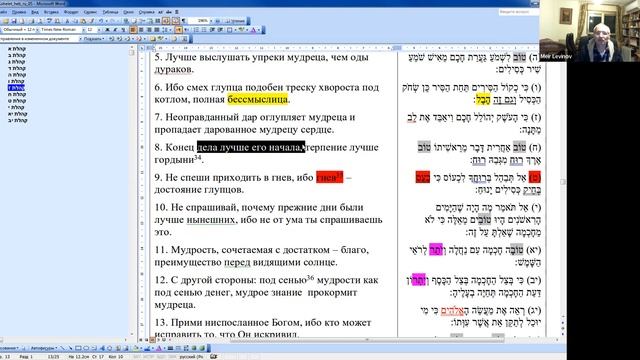640x360 pixels.
Task: Toggle Track Changes in the reviewing toolbar
Action: click(x=174, y=39)
